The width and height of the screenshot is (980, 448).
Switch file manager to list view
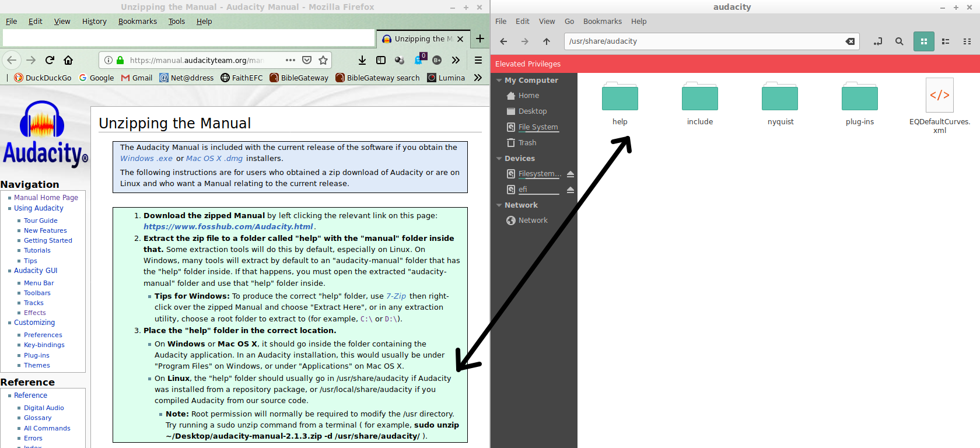coord(946,41)
